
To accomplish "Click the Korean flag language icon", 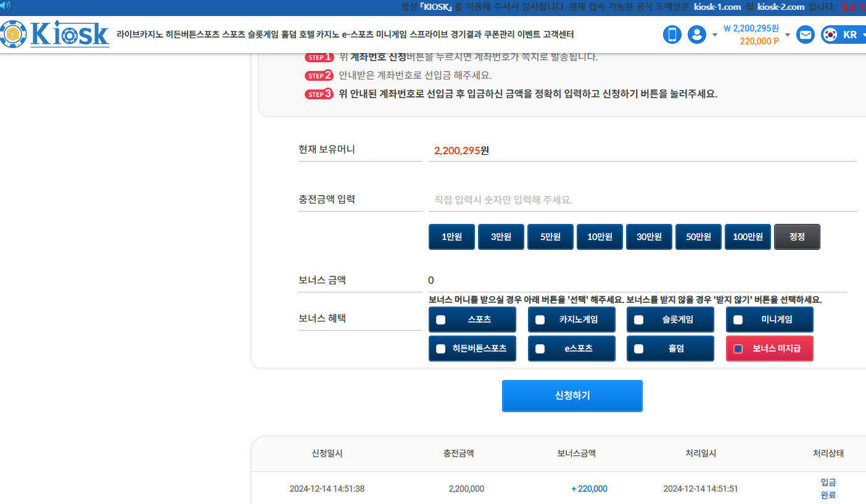I will [x=830, y=35].
